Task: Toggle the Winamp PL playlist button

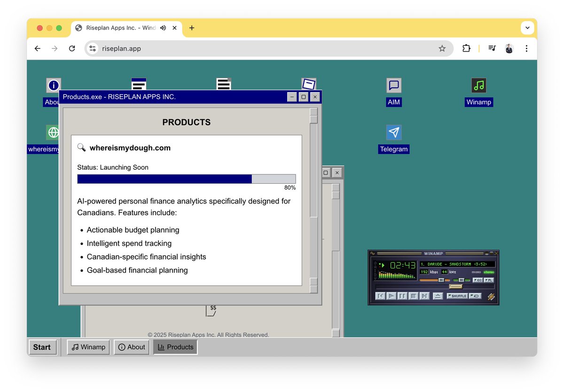Action: coord(489,280)
